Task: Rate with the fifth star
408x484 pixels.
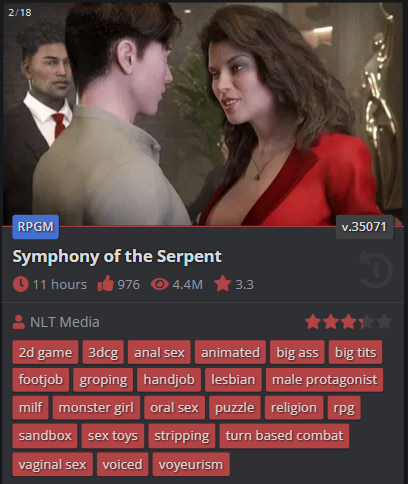Action: tap(384, 322)
